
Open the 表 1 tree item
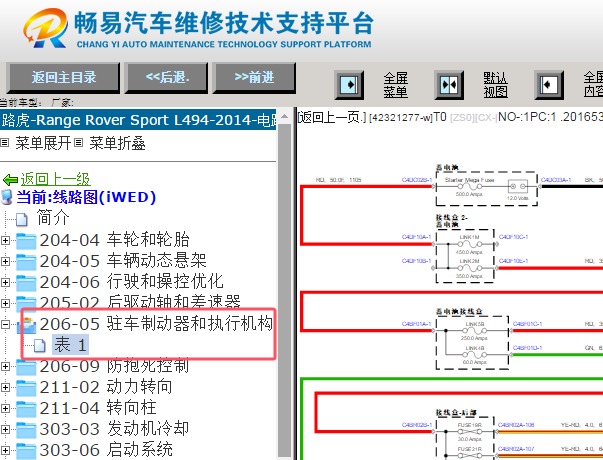pyautogui.click(x=70, y=345)
